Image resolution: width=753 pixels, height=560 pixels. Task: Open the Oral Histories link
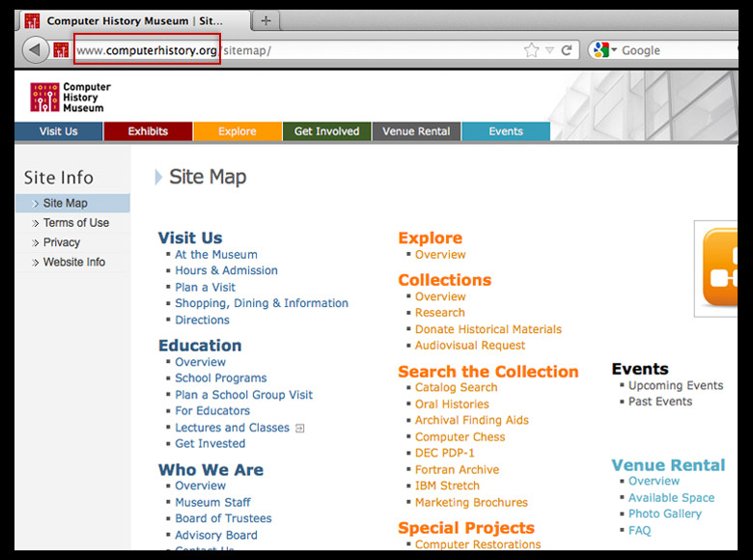452,404
